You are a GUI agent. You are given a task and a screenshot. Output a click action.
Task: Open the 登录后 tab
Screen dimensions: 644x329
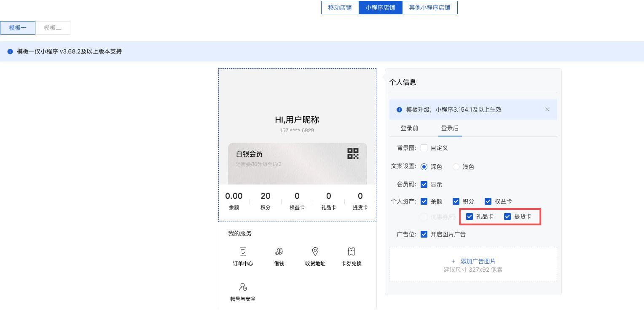[x=450, y=128]
